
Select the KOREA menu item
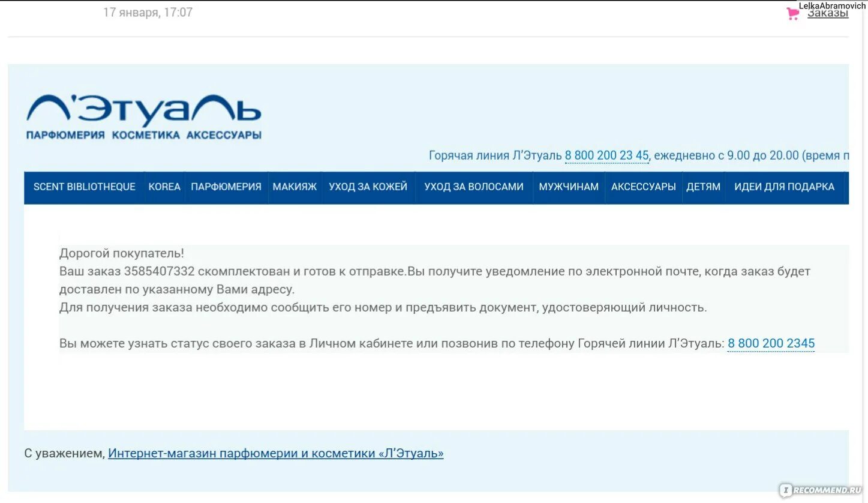[x=164, y=187]
